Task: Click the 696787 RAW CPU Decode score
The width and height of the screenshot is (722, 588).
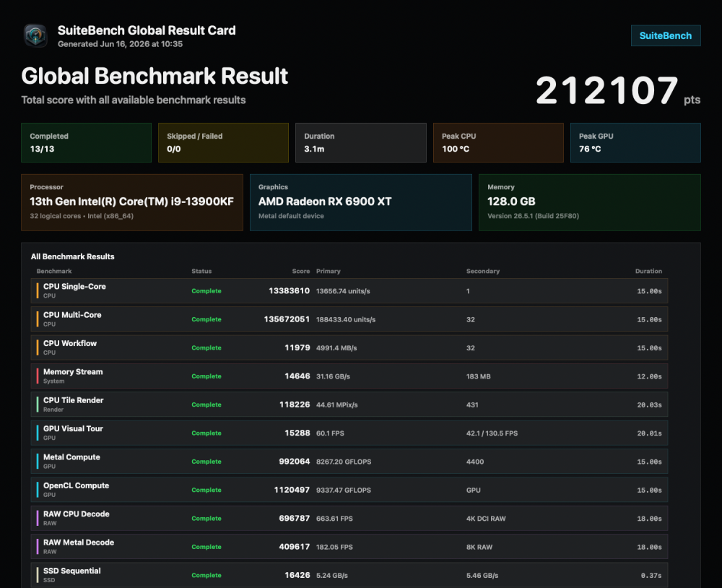Action: (x=295, y=519)
